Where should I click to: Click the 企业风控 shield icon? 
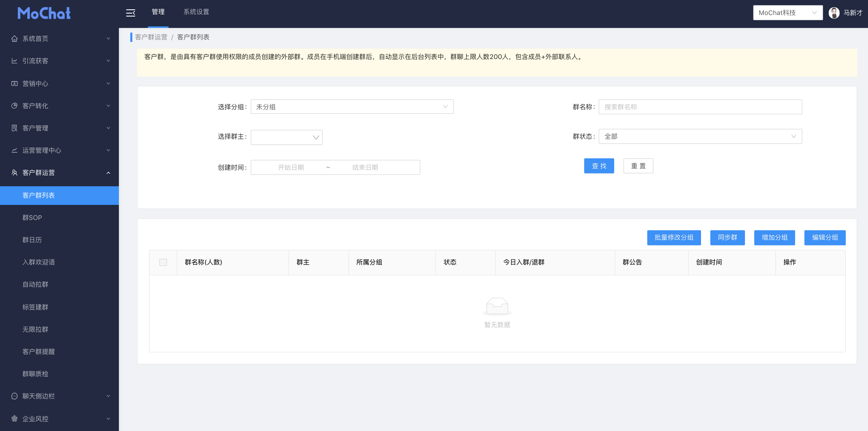click(x=14, y=419)
